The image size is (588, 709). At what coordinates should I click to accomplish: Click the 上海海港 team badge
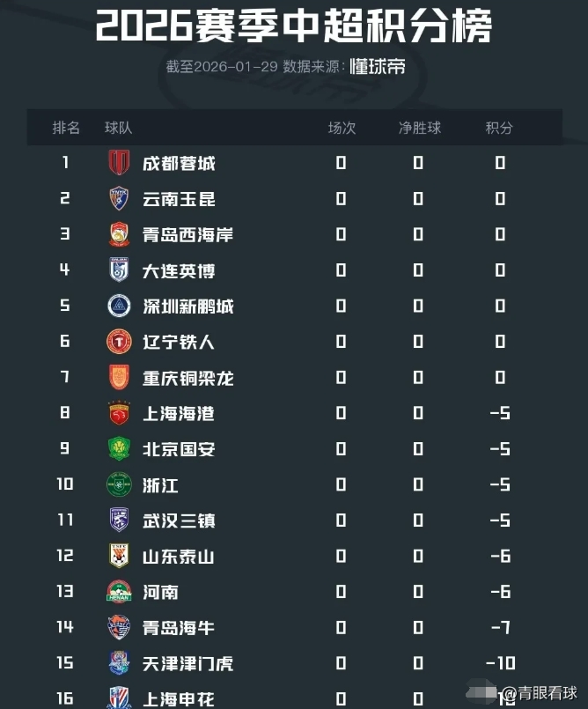pyautogui.click(x=119, y=413)
